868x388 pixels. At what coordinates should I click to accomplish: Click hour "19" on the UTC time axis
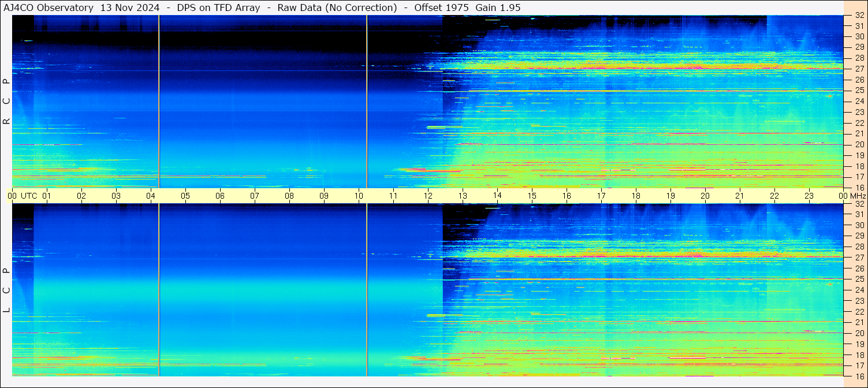click(x=670, y=196)
